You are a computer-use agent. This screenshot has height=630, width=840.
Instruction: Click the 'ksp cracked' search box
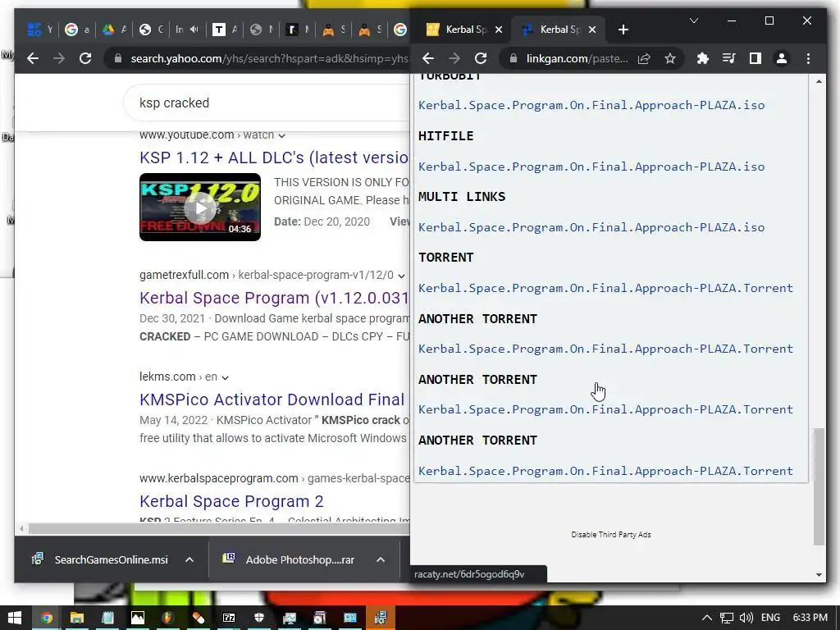tap(268, 103)
